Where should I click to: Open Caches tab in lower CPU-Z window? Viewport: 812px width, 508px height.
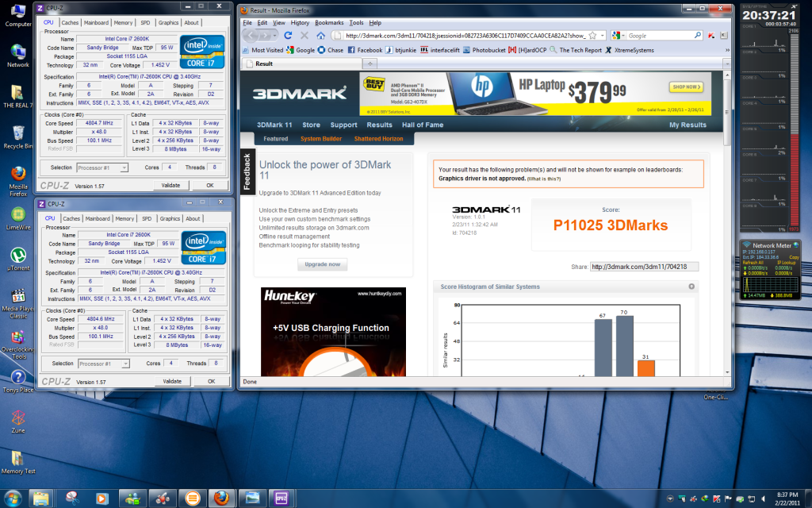click(x=71, y=218)
